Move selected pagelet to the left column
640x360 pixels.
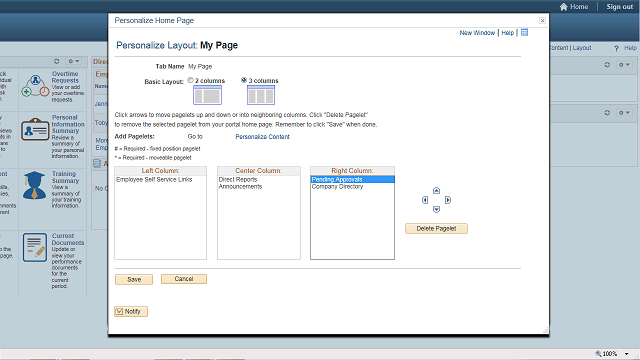(425, 200)
